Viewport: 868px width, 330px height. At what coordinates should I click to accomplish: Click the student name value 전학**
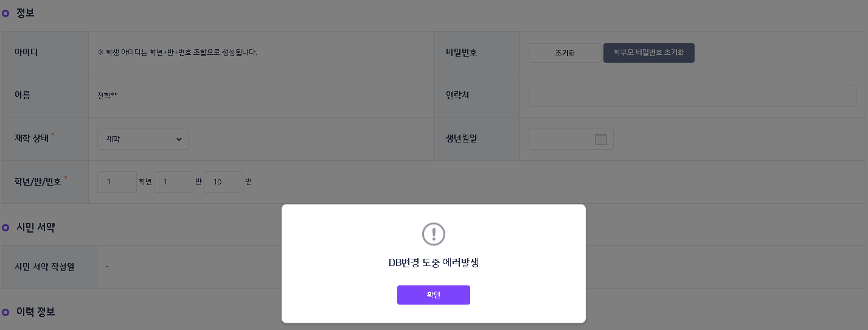[108, 96]
